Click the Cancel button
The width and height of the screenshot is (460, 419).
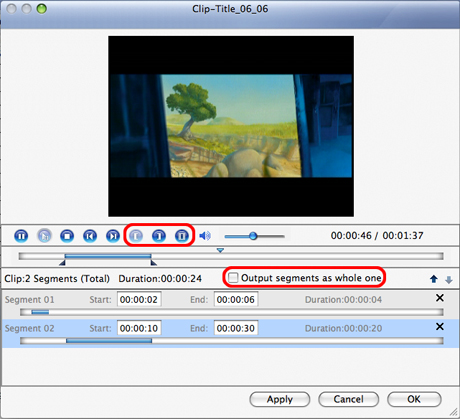coord(348,399)
